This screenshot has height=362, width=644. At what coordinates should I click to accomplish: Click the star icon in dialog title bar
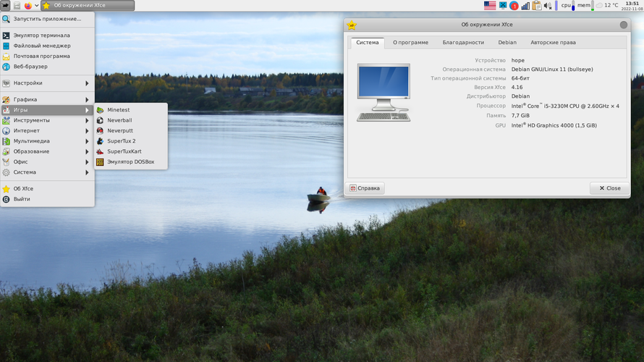pyautogui.click(x=352, y=25)
